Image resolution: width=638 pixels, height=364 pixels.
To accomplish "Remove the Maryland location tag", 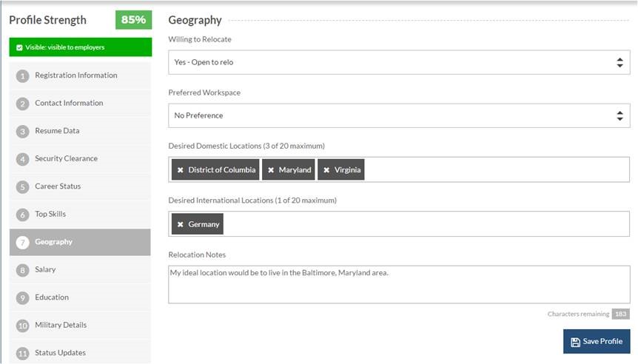I will click(x=271, y=170).
